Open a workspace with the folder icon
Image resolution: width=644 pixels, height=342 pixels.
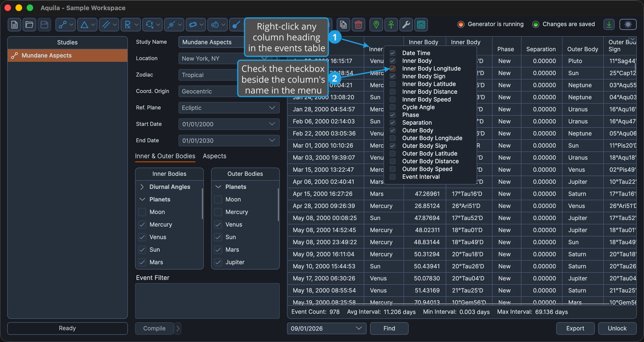tap(29, 25)
